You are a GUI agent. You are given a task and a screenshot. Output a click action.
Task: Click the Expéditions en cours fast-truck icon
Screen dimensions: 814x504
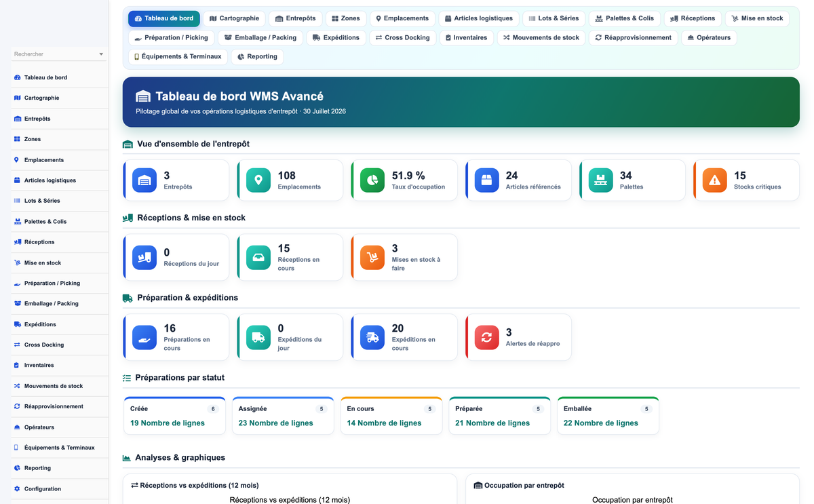pyautogui.click(x=372, y=338)
